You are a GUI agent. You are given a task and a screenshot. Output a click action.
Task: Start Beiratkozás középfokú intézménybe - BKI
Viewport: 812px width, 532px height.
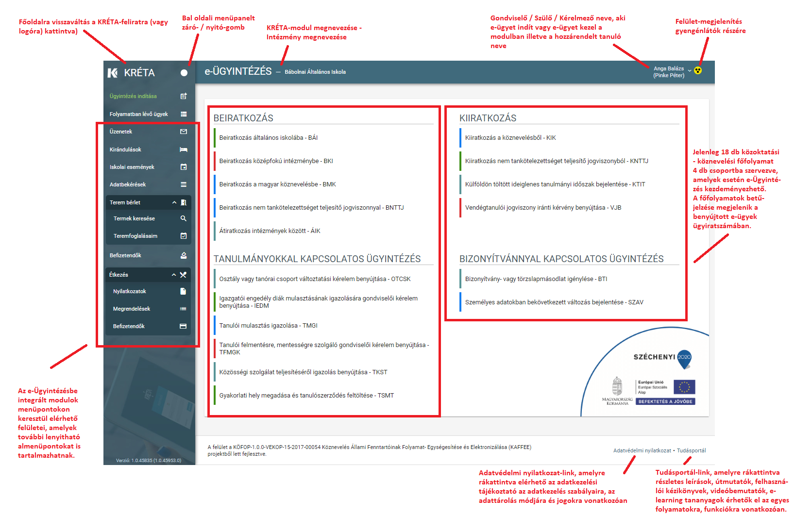coord(276,161)
